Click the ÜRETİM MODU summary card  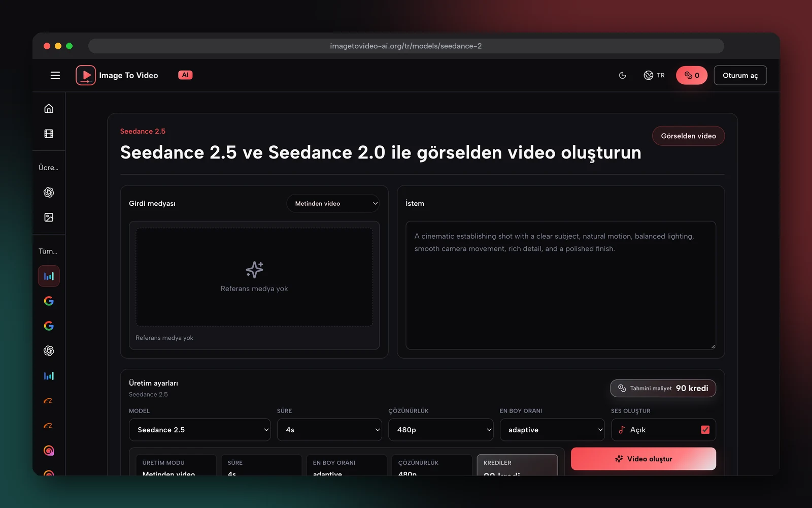[176, 465]
